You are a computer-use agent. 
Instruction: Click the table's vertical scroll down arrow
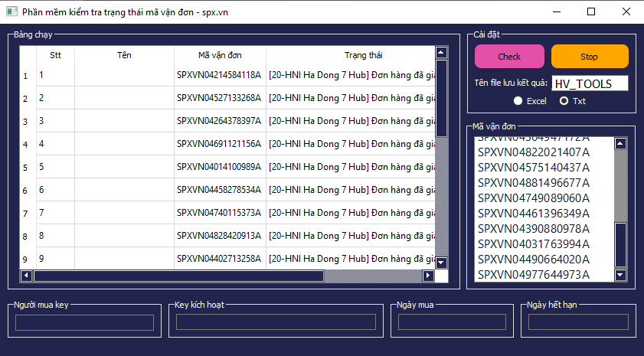pos(441,262)
